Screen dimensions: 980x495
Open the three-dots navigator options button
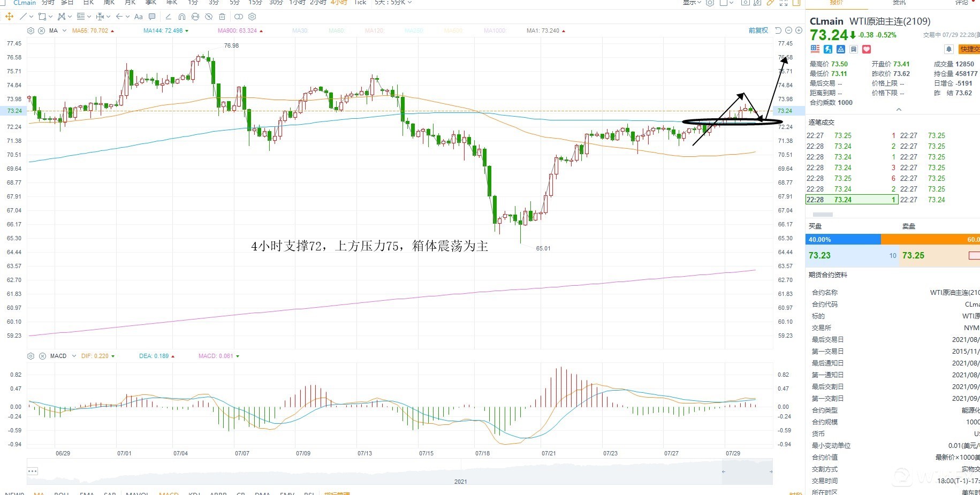point(33,471)
